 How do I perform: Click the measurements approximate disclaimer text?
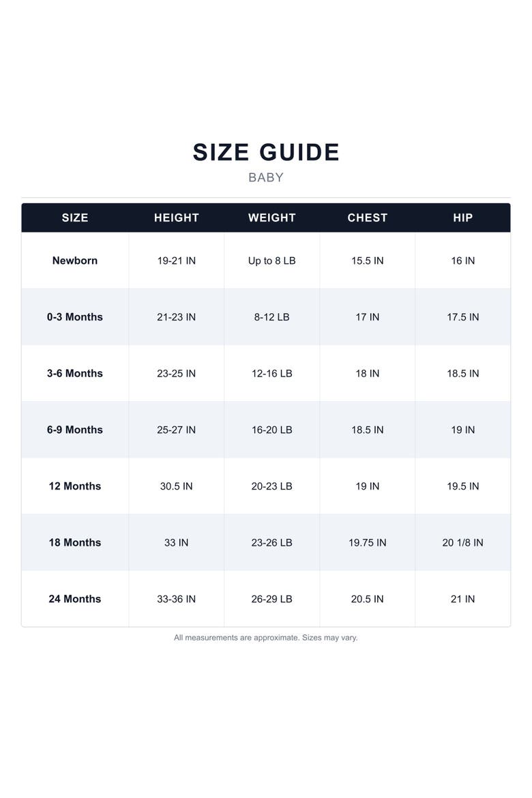click(x=266, y=638)
